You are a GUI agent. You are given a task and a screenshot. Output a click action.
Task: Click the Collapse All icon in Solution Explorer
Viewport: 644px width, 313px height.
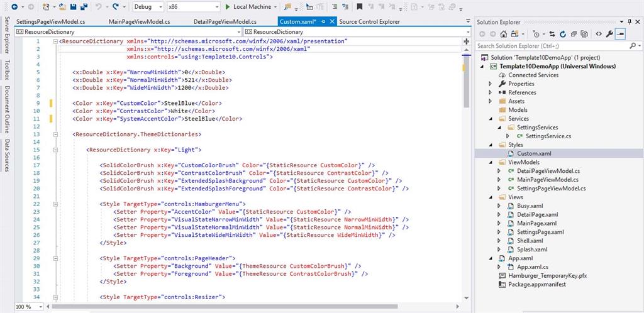click(x=574, y=34)
